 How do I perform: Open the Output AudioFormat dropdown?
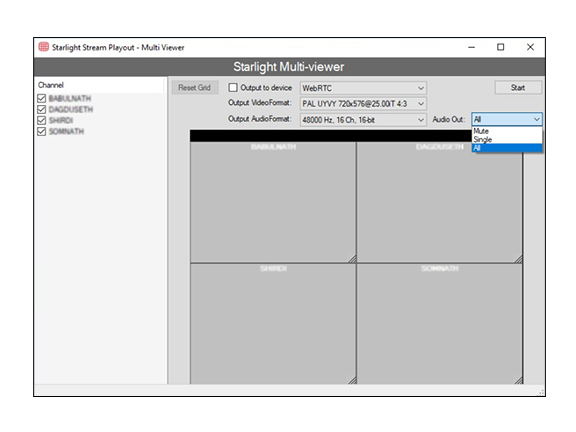[363, 120]
